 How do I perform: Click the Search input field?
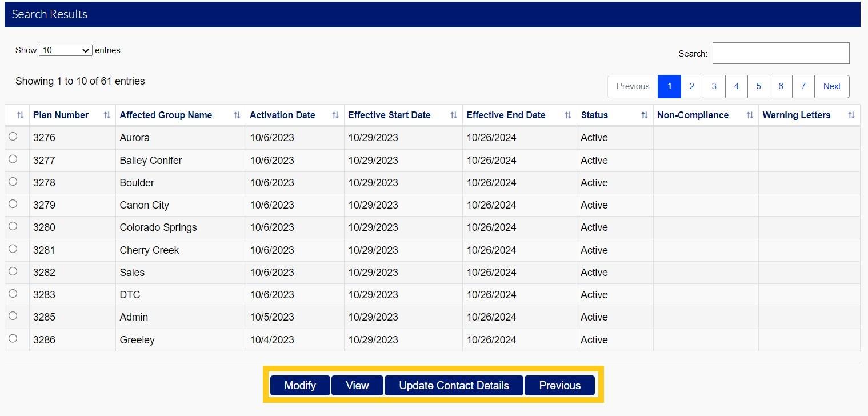[x=781, y=53]
